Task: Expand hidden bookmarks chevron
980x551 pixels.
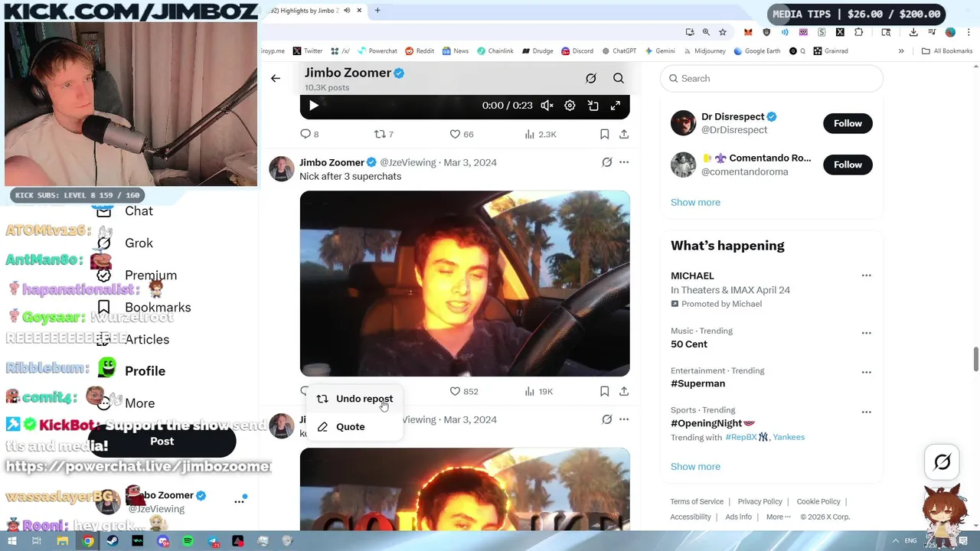Action: point(901,51)
